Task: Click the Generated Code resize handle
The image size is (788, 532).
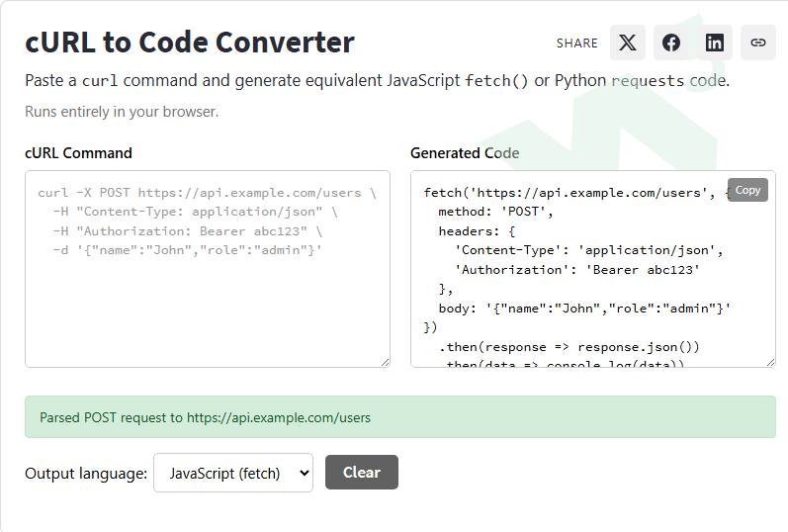Action: click(x=770, y=362)
